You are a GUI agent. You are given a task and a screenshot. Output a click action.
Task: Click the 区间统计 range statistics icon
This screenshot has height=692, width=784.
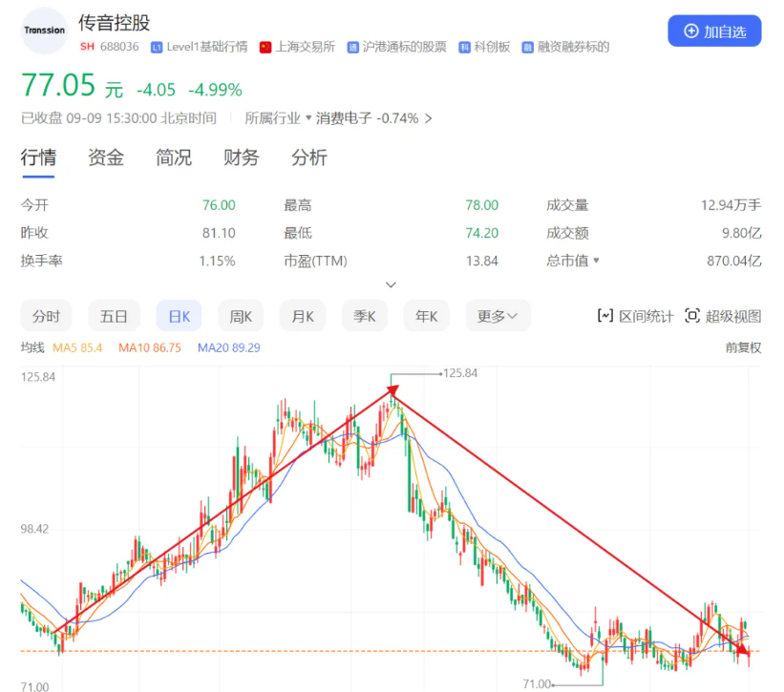[605, 316]
